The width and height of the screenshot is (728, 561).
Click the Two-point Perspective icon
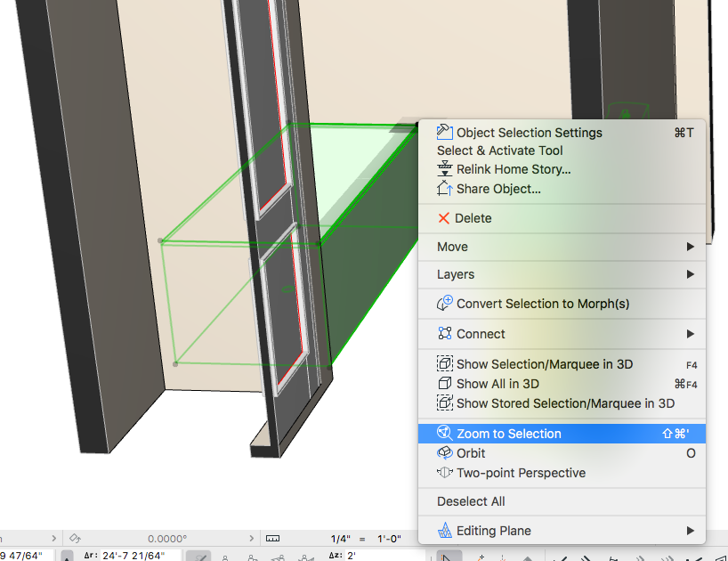(444, 472)
